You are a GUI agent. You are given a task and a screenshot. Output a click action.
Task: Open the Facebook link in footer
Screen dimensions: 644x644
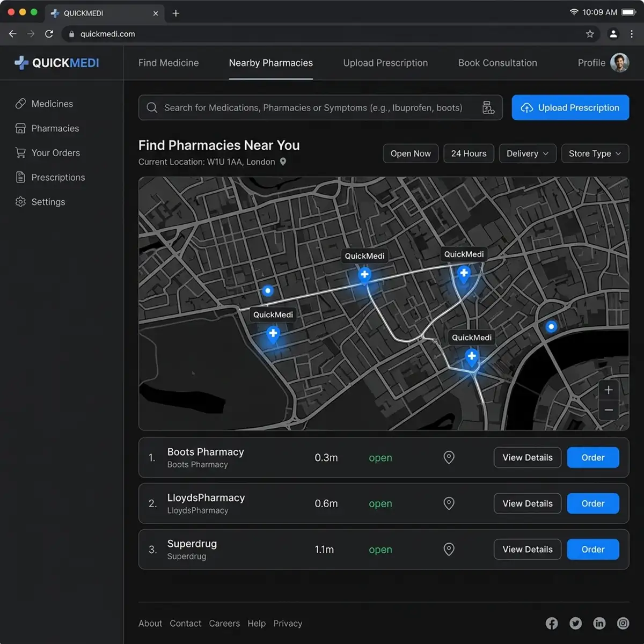pos(552,623)
